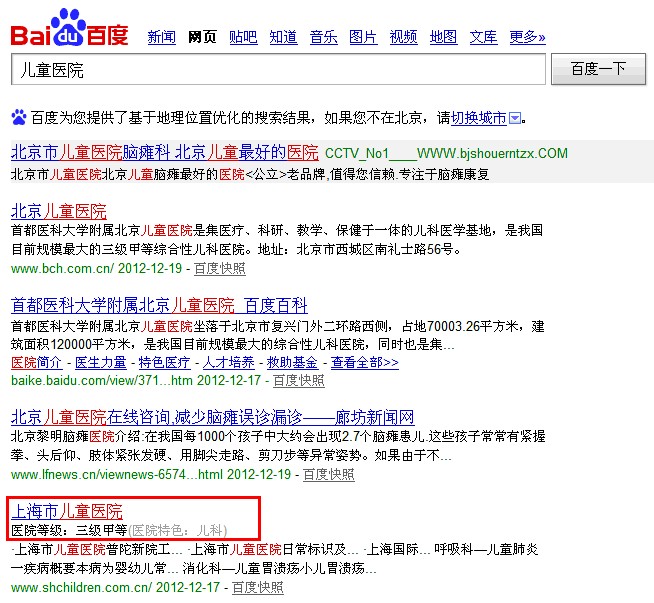Click the 切换城市 link
Viewport: 654px width, 603px height.
tap(479, 118)
